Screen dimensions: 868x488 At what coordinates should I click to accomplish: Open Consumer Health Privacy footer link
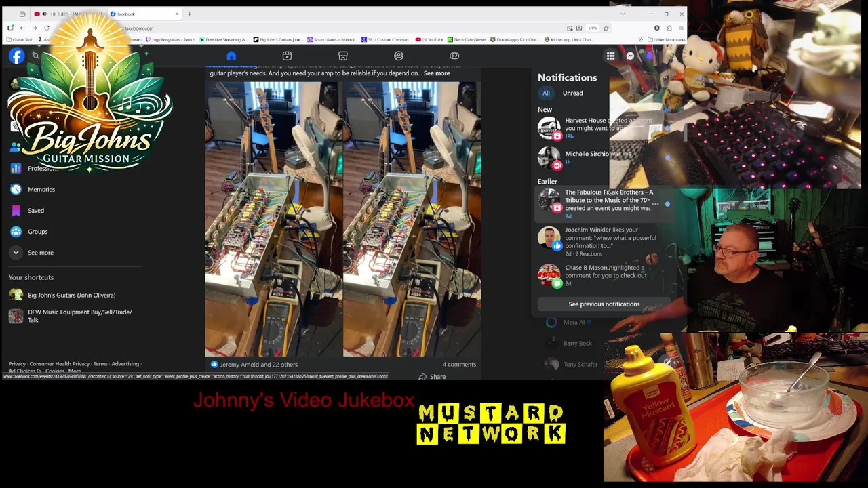(x=59, y=364)
